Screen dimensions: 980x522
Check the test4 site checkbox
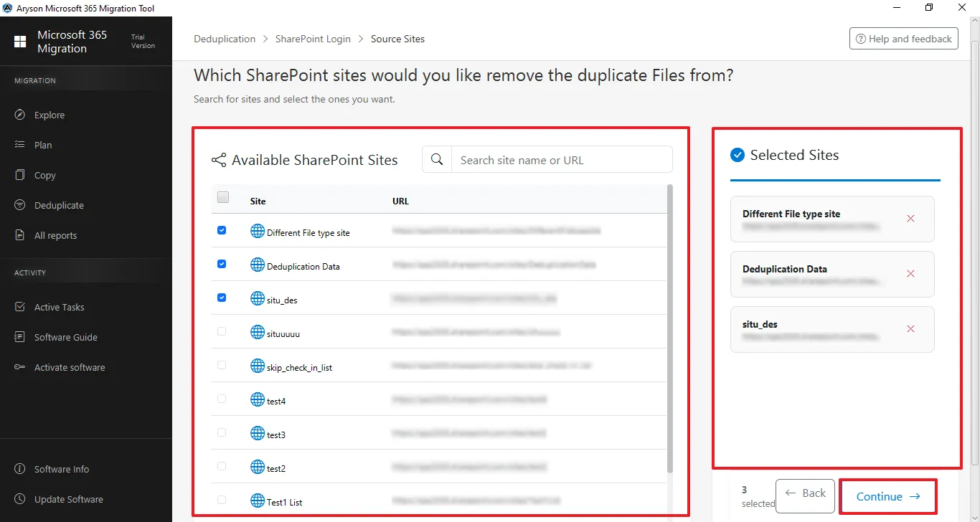(x=222, y=399)
